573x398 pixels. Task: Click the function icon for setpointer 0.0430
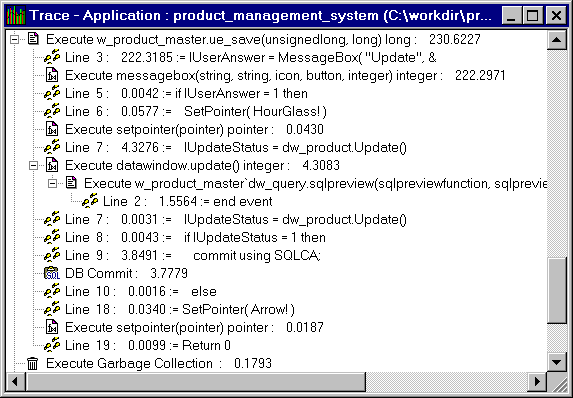[52, 129]
